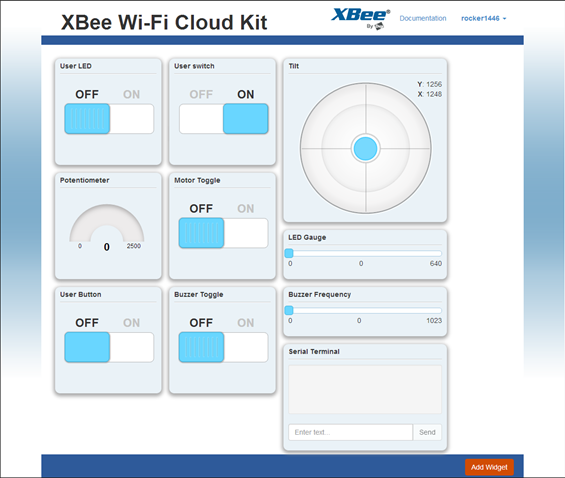
Task: Click the XBee Wi-Fi Cloud Kit title
Action: tap(164, 22)
